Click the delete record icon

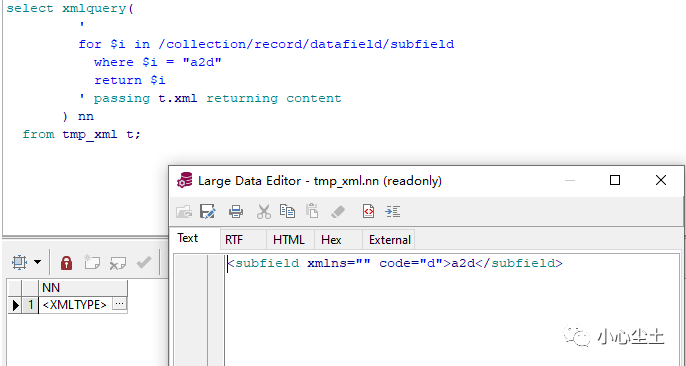point(118,262)
